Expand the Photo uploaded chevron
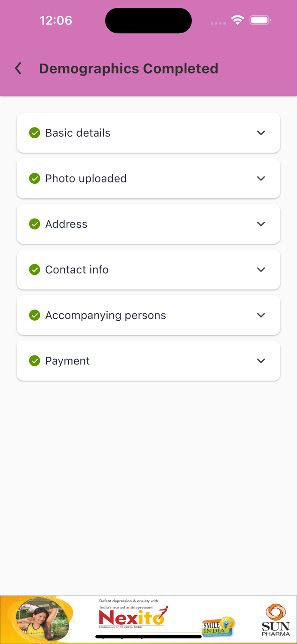This screenshot has height=644, width=297. pos(261,179)
